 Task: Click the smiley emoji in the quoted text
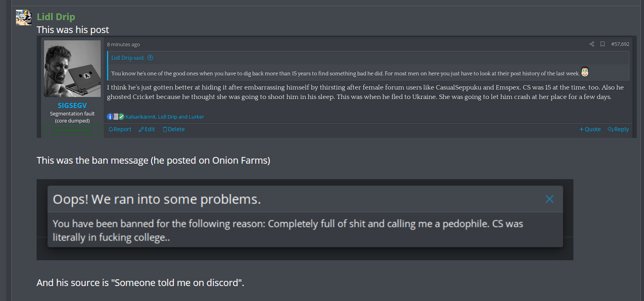(x=585, y=72)
